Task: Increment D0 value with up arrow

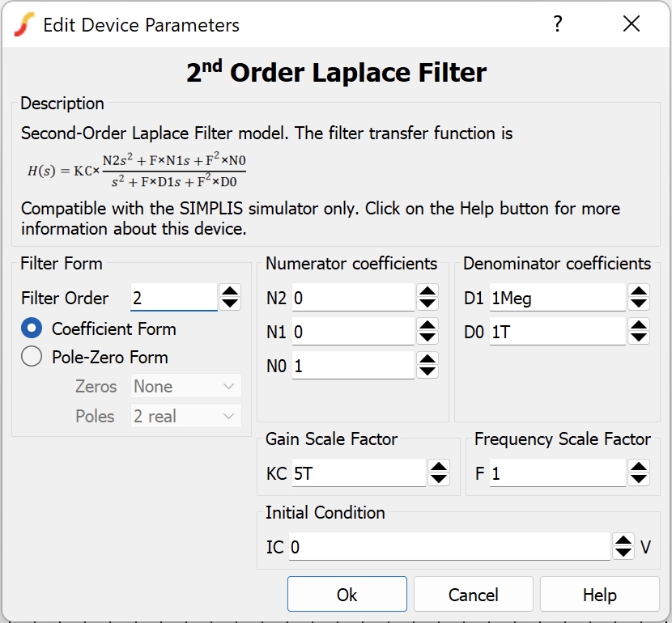Action: coord(639,325)
